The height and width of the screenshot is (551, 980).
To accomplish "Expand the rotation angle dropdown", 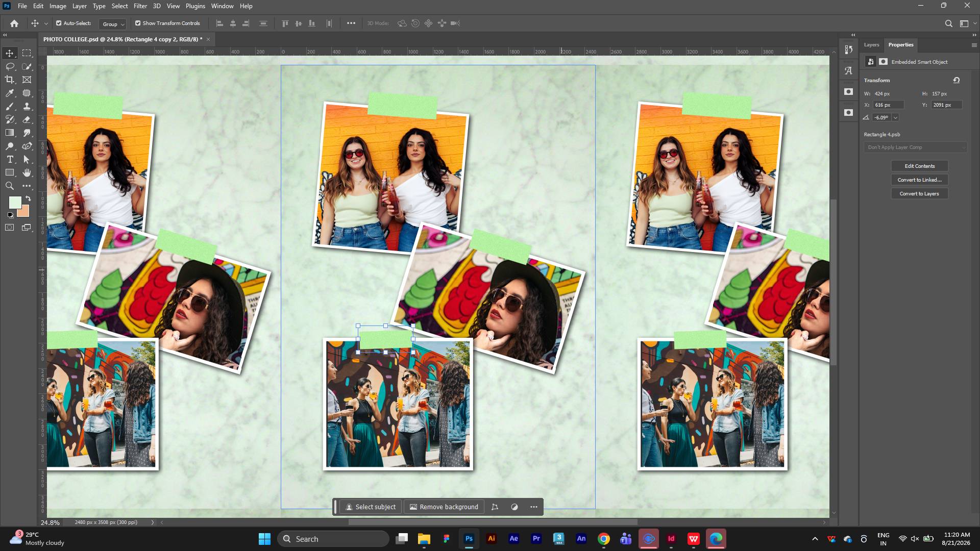I will (896, 117).
